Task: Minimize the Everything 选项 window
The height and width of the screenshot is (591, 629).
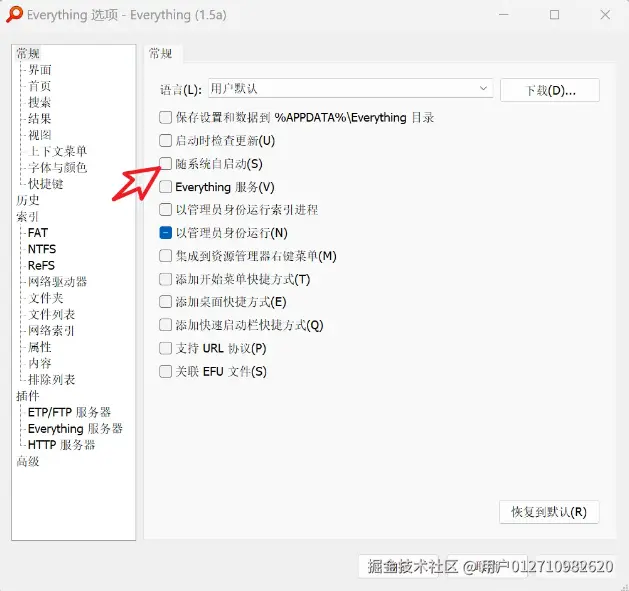Action: 504,15
